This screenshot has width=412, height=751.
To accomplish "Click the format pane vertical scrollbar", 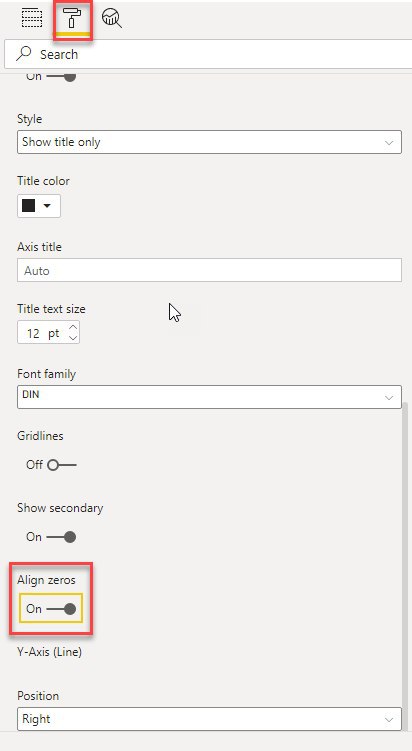I will [x=406, y=565].
